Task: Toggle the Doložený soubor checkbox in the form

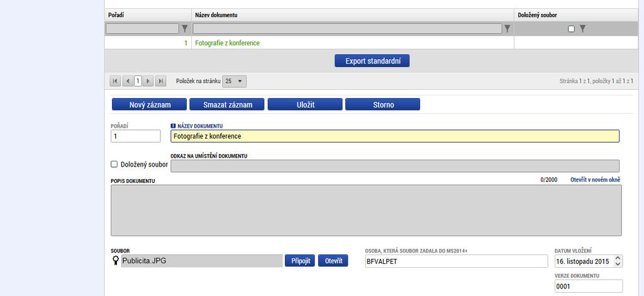Action: coord(114,164)
